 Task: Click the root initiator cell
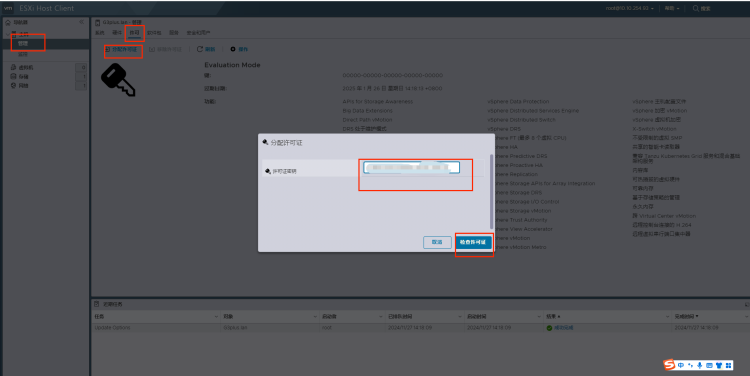click(x=327, y=328)
